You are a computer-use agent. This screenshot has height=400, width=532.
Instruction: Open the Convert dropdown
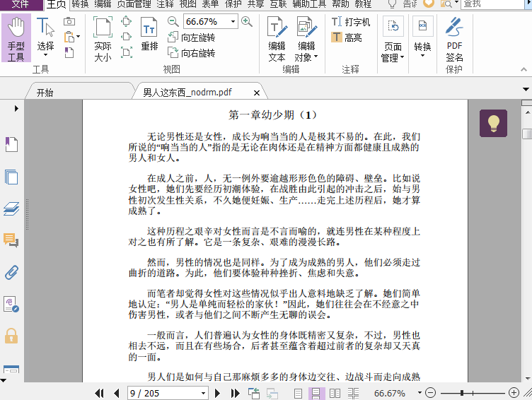pos(422,37)
